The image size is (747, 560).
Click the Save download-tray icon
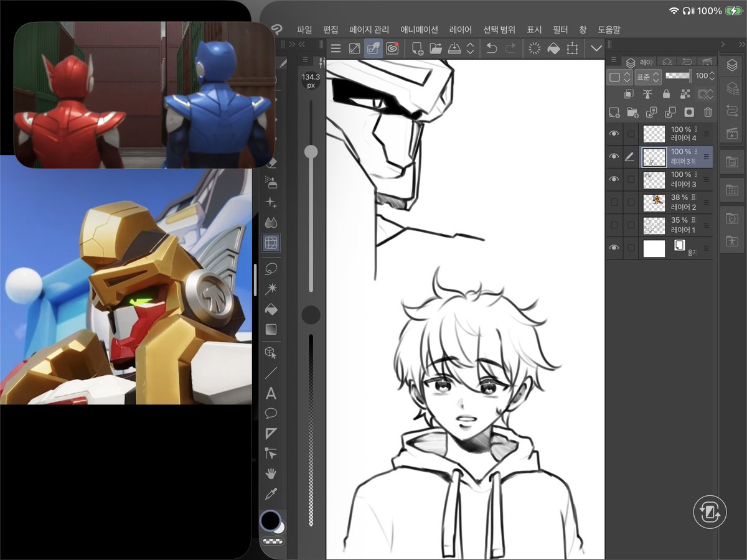[454, 49]
